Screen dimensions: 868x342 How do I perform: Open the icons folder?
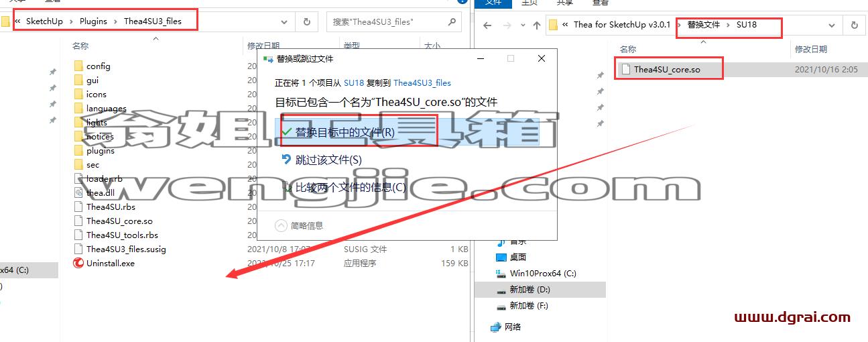point(96,95)
